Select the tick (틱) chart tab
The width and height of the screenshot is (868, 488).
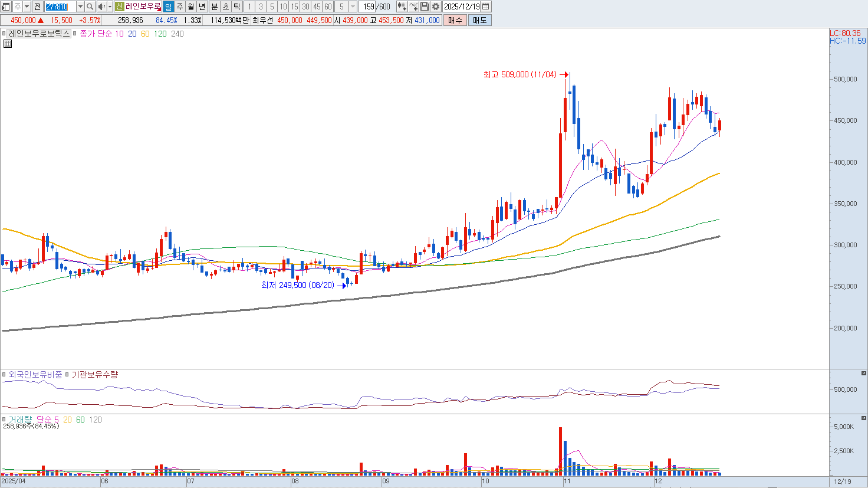(236, 6)
